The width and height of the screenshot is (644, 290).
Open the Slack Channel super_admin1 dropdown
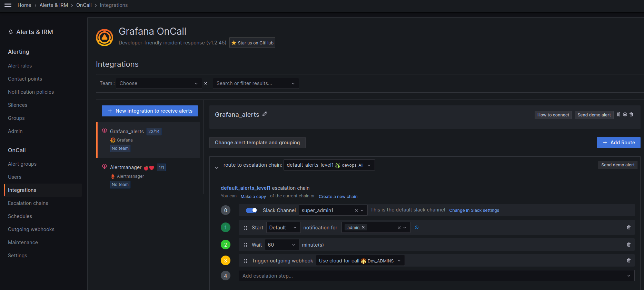tap(333, 210)
